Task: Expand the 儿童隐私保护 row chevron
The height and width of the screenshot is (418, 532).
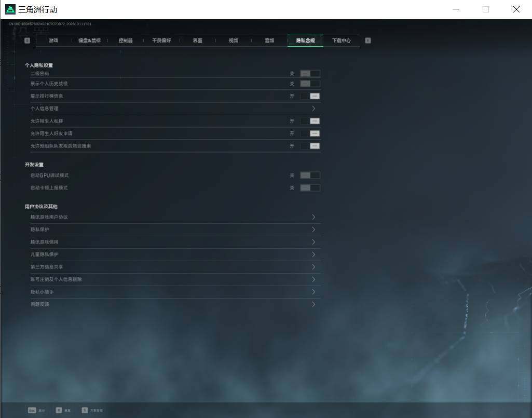Action: 313,254
